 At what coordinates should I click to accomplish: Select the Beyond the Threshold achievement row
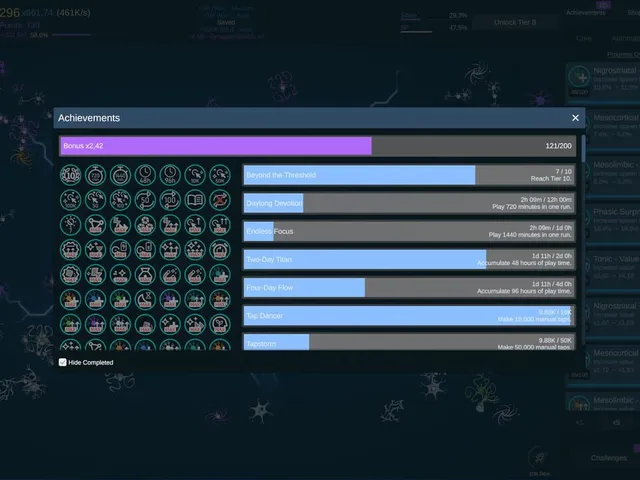click(x=409, y=175)
